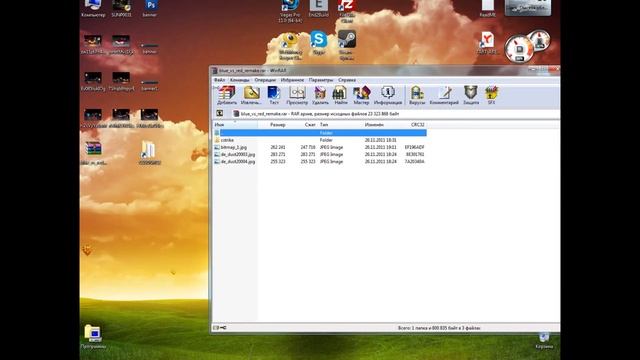The width and height of the screenshot is (640, 360).
Task: Click the WinRAR archive icon on desktop
Action: (93, 153)
